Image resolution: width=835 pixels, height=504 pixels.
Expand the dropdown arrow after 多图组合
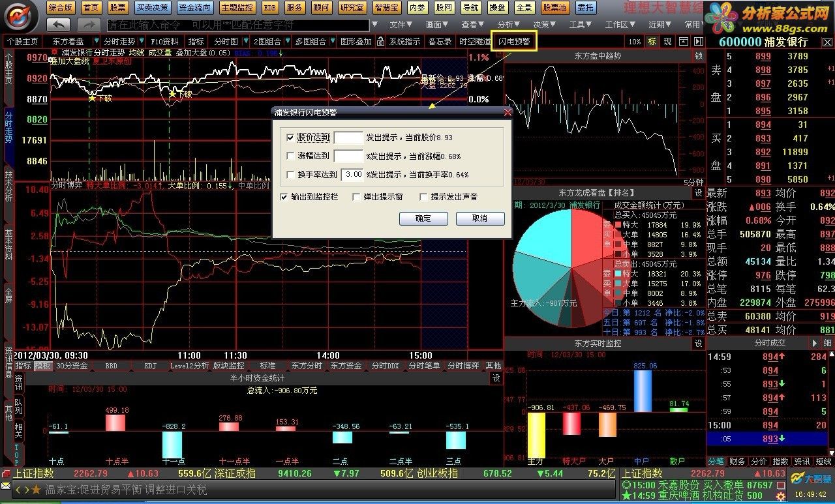click(331, 42)
